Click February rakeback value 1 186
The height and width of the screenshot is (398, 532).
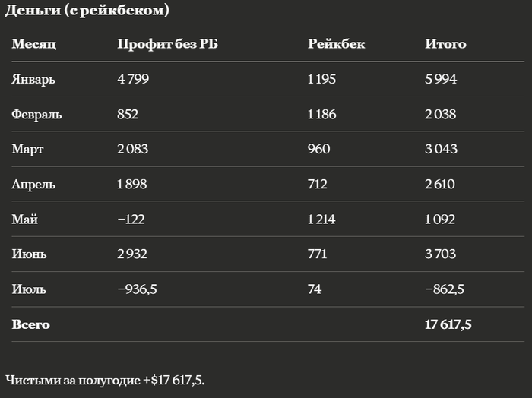point(321,114)
